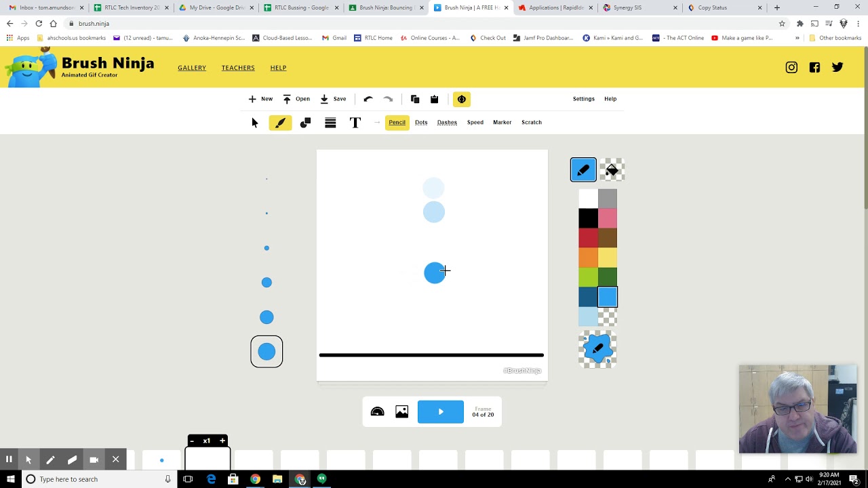Select the frame thumbnail with blue dot

tap(161, 460)
